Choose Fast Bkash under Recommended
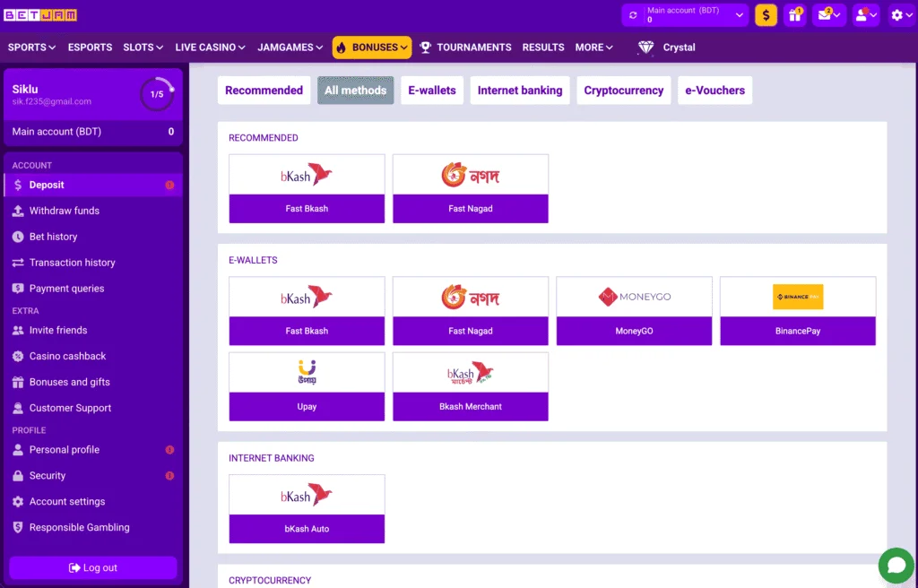This screenshot has width=918, height=588. [x=307, y=188]
